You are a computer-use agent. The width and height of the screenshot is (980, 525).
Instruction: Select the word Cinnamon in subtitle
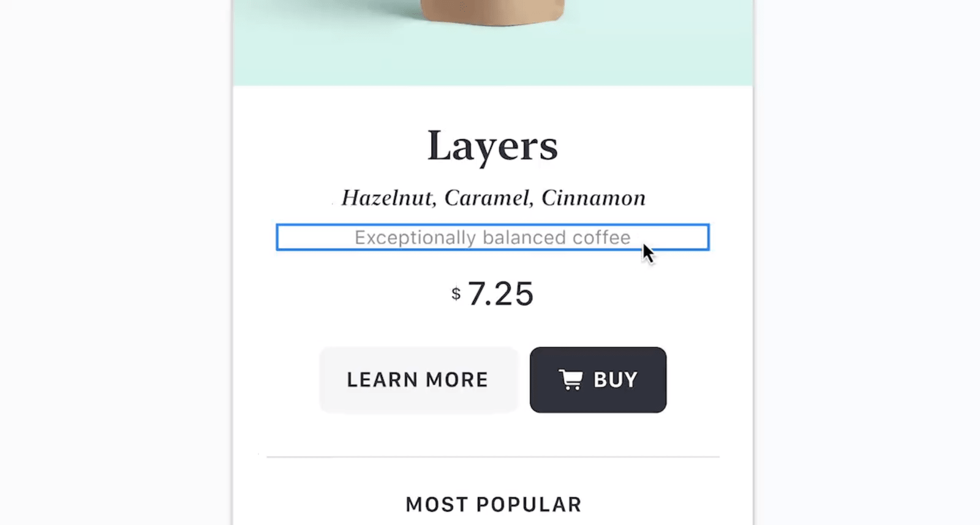coord(593,198)
